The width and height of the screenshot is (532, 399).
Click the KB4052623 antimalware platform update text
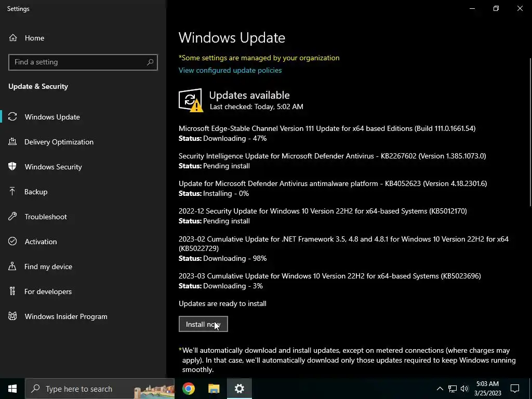click(333, 183)
